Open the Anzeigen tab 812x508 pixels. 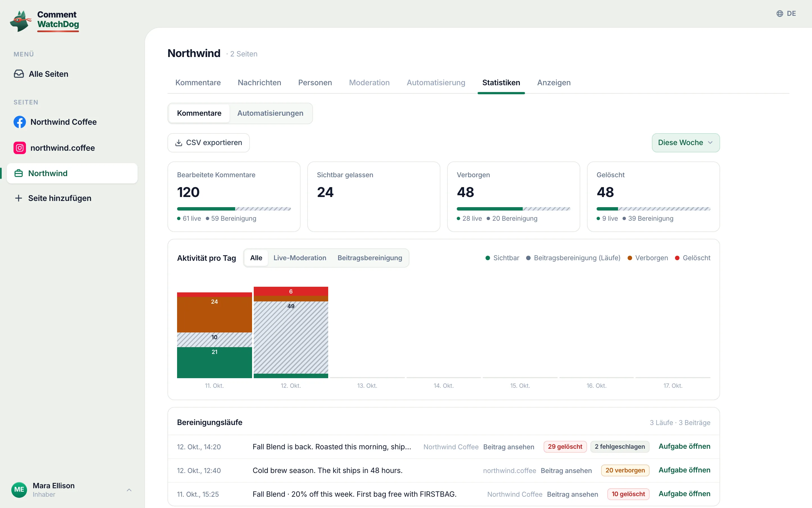[x=554, y=83]
